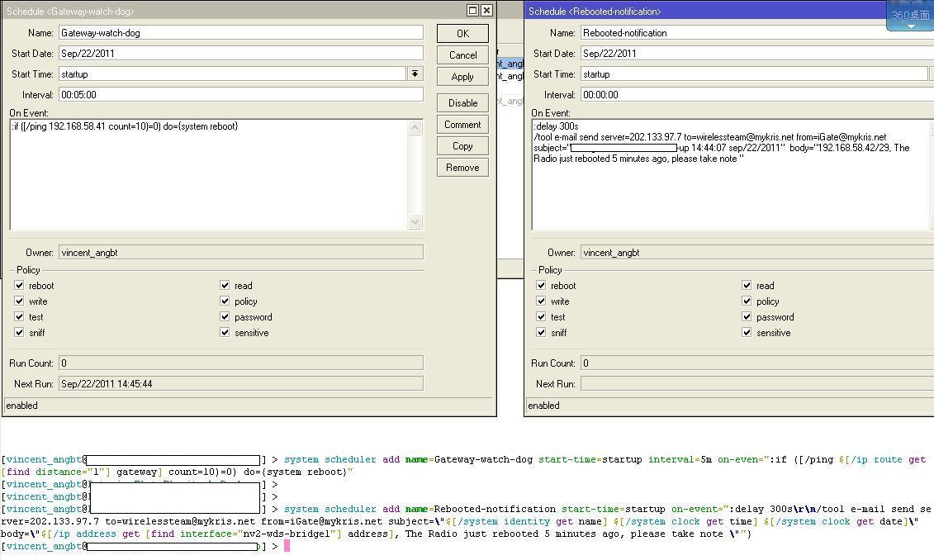Click 'enabled' status in Rebooted-notification
The height and width of the screenshot is (560, 934).
tap(544, 405)
